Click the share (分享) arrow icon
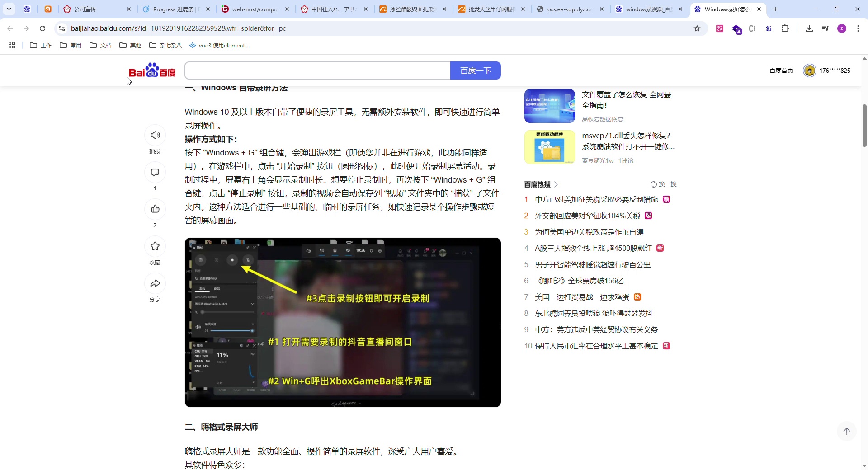This screenshot has width=868, height=470. 155,283
